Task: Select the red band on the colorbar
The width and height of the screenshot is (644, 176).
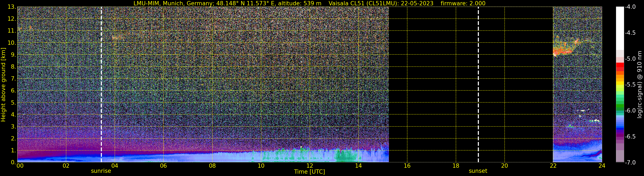Action: pos(620,67)
